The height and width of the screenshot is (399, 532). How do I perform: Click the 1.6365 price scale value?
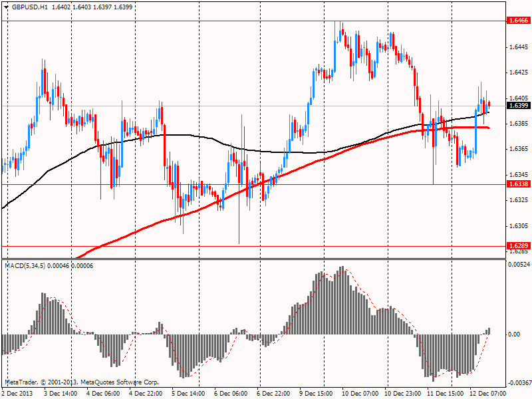pos(519,149)
